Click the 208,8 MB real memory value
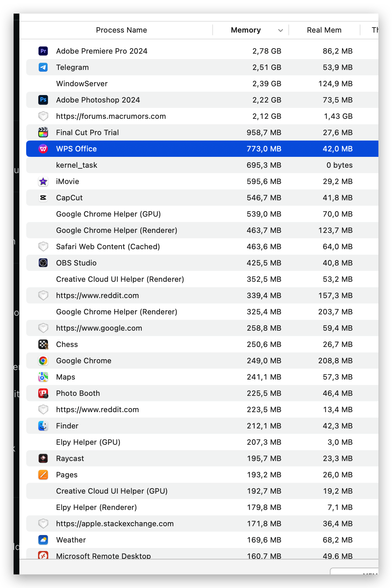 [x=335, y=361]
